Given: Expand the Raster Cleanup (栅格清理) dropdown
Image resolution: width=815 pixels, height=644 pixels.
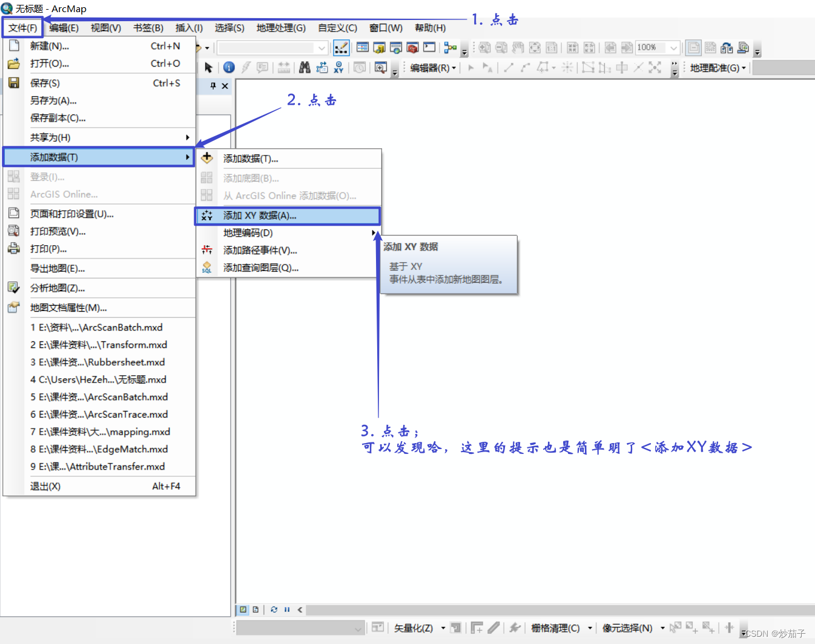Looking at the screenshot, I should (x=561, y=628).
